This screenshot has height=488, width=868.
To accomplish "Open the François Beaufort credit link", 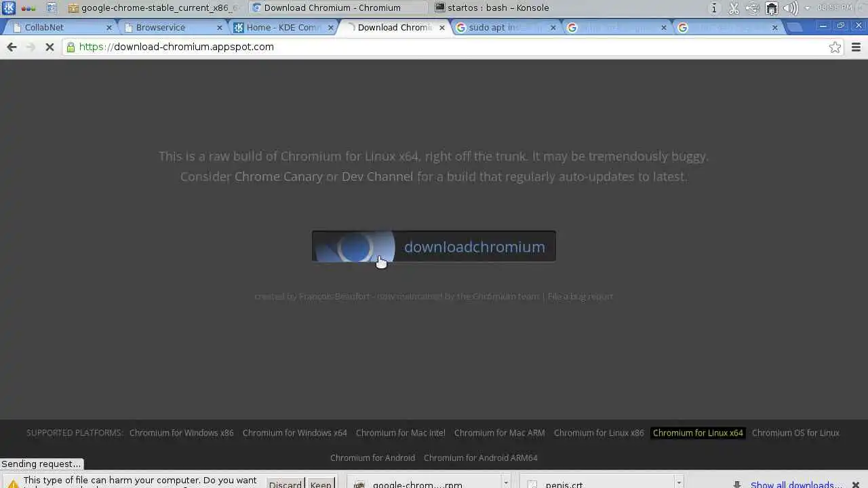I will tap(334, 296).
